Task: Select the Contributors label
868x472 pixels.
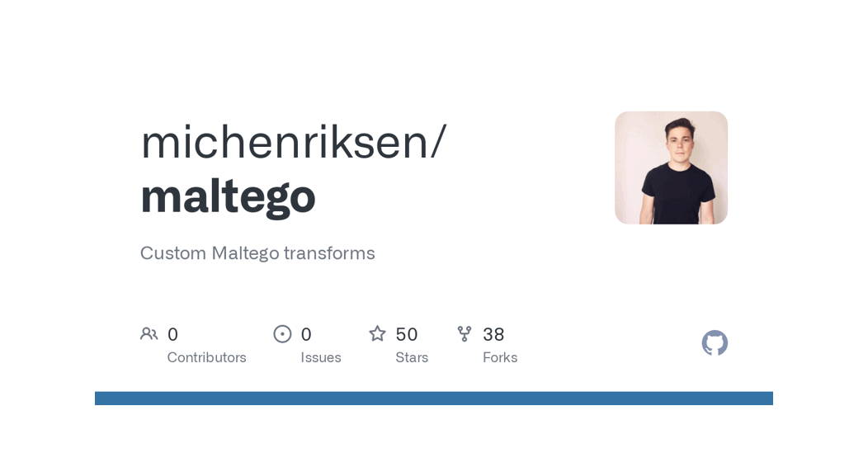Action: coord(206,357)
